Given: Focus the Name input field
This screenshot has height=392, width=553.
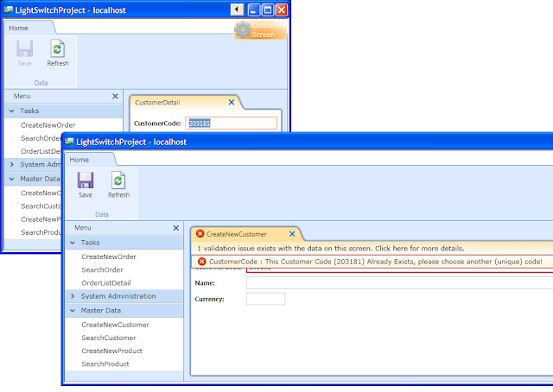Looking at the screenshot, I should pyautogui.click(x=399, y=282).
